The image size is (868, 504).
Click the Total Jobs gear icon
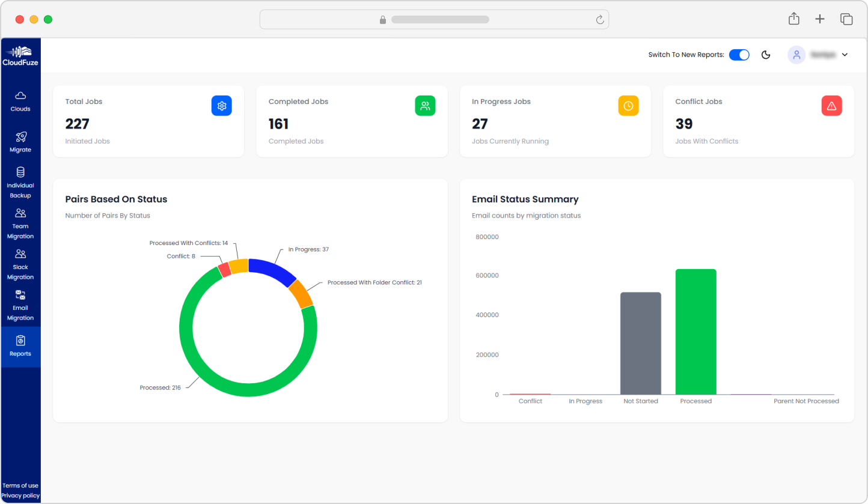[221, 106]
